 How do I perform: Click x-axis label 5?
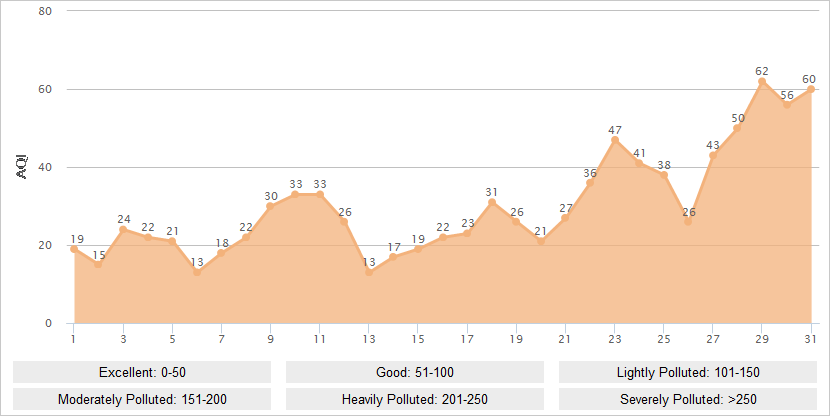pyautogui.click(x=172, y=339)
